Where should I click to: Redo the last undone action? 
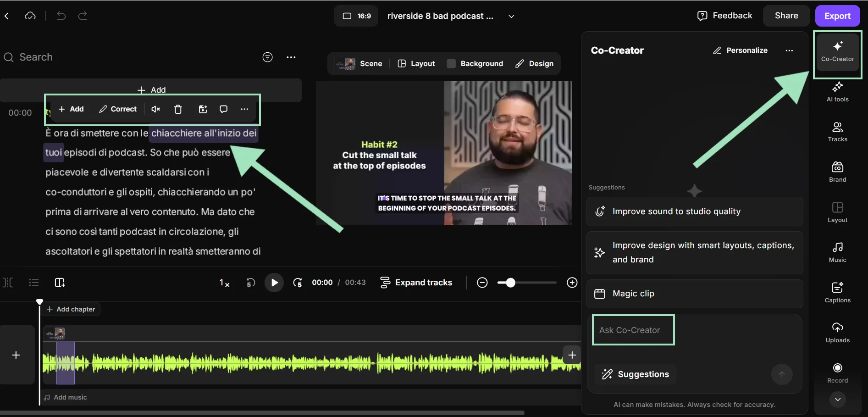[x=83, y=16]
